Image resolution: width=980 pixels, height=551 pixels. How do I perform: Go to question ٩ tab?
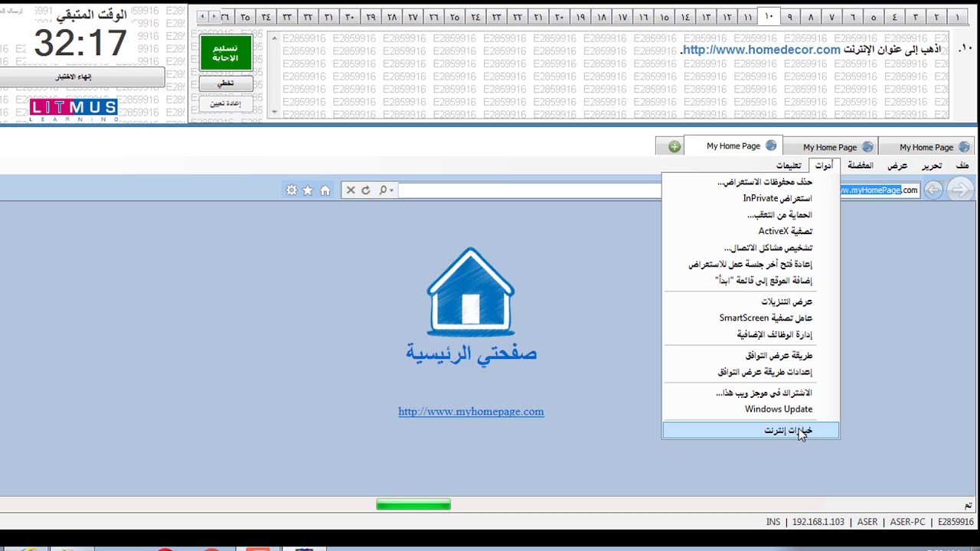click(x=790, y=17)
